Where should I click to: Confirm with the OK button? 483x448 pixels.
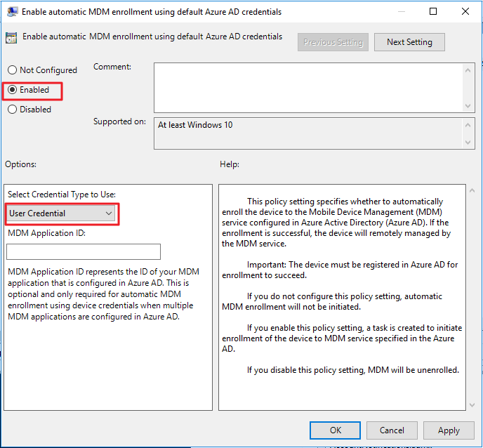335,430
